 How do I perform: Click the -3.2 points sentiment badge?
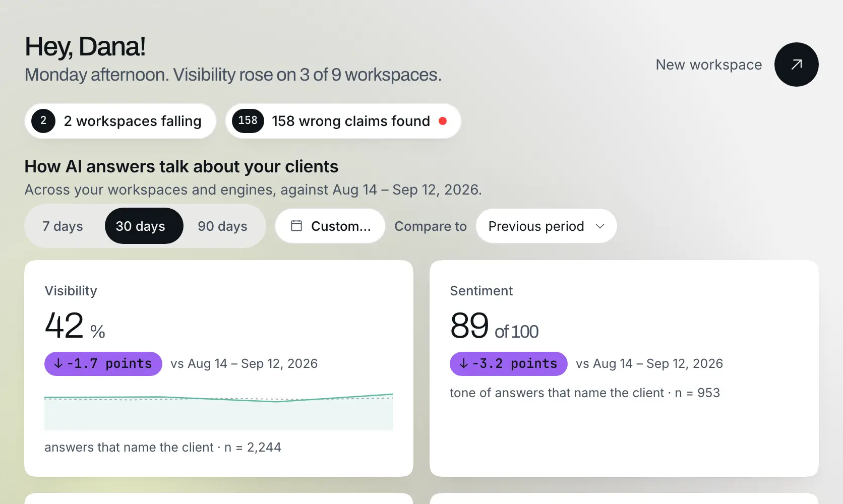(x=509, y=363)
